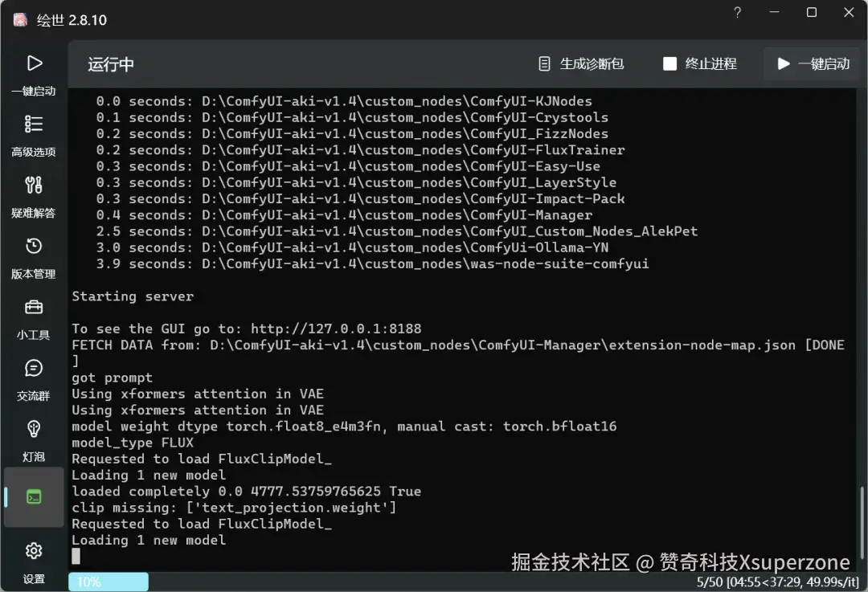Click the 'model weight dtype' log line
868x592 pixels.
coord(344,427)
